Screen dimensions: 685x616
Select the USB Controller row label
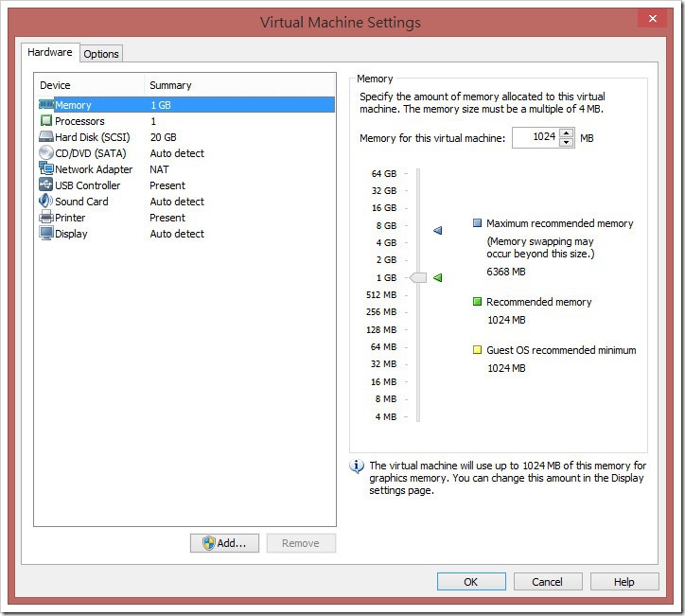tap(87, 185)
